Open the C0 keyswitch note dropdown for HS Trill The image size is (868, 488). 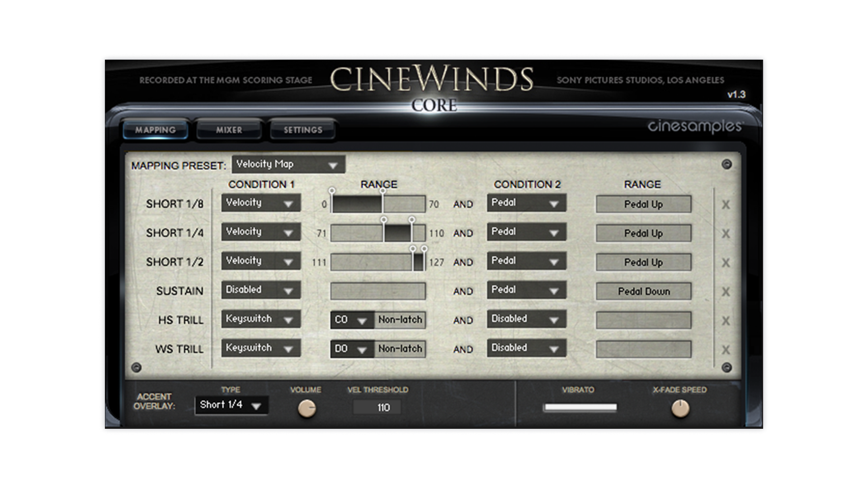pyautogui.click(x=352, y=320)
